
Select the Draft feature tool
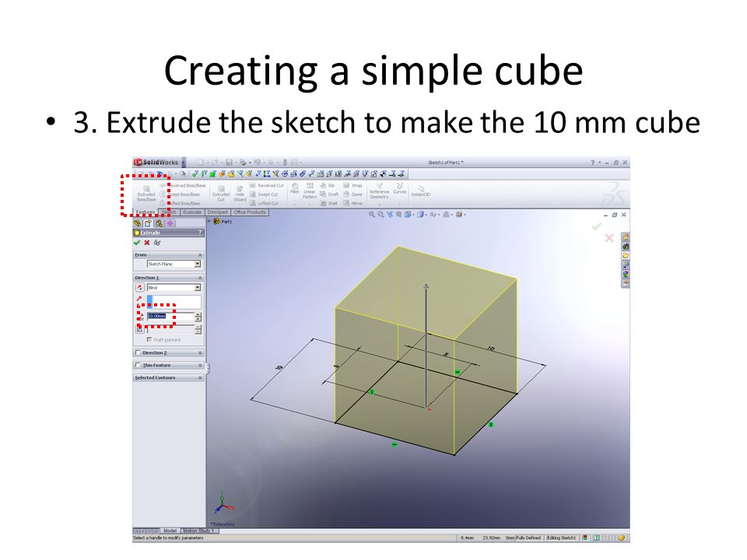pos(329,194)
